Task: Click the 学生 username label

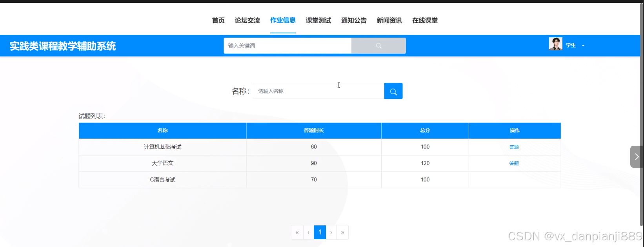Action: [571, 46]
